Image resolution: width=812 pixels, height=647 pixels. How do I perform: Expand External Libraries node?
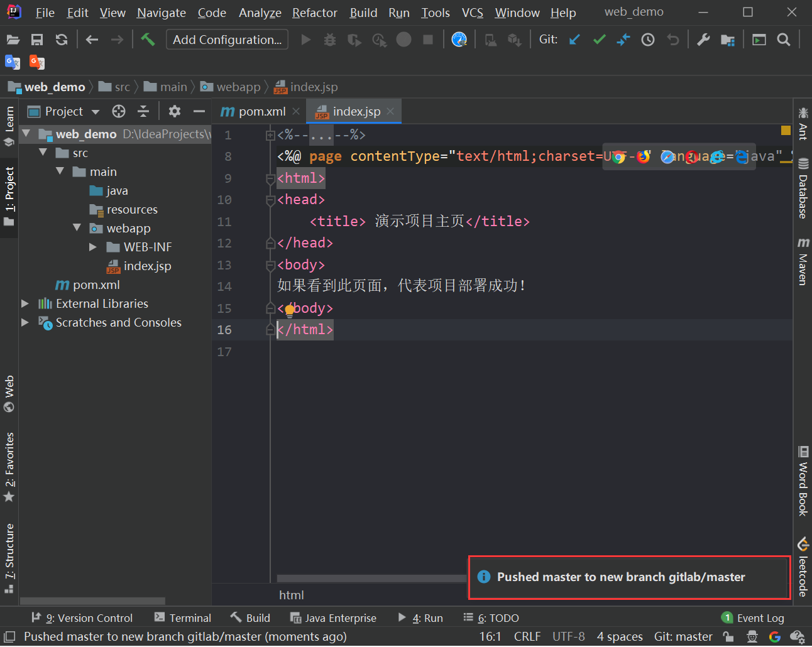[x=25, y=303]
